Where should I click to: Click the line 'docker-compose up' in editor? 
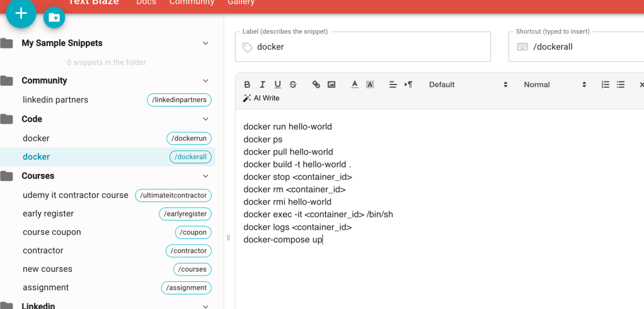click(x=283, y=239)
